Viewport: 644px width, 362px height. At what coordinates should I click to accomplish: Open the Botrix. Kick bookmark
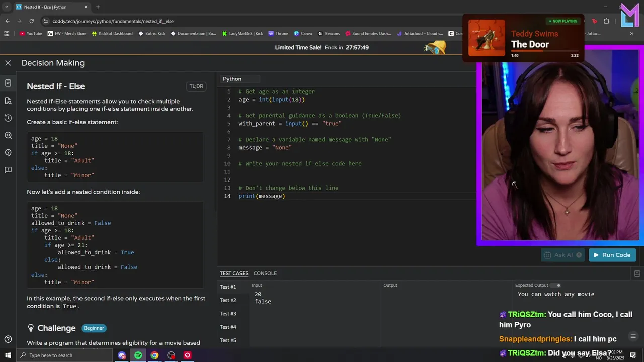(151, 34)
